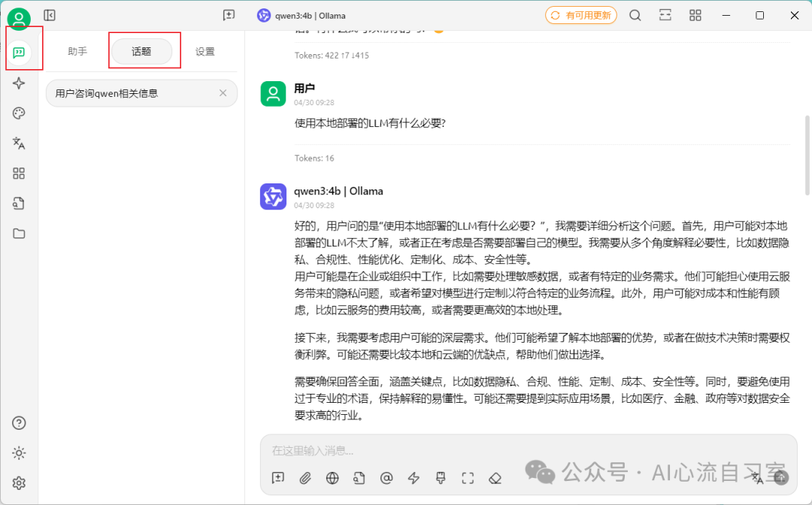Image resolution: width=812 pixels, height=505 pixels.
Task: Open the mini apps grid in sidebar
Action: [19, 174]
